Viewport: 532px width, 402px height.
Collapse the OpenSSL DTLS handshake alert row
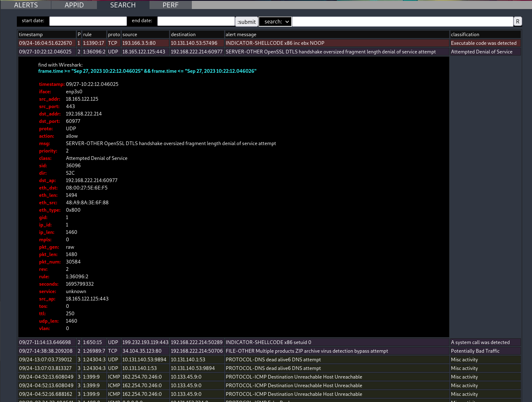(x=269, y=52)
